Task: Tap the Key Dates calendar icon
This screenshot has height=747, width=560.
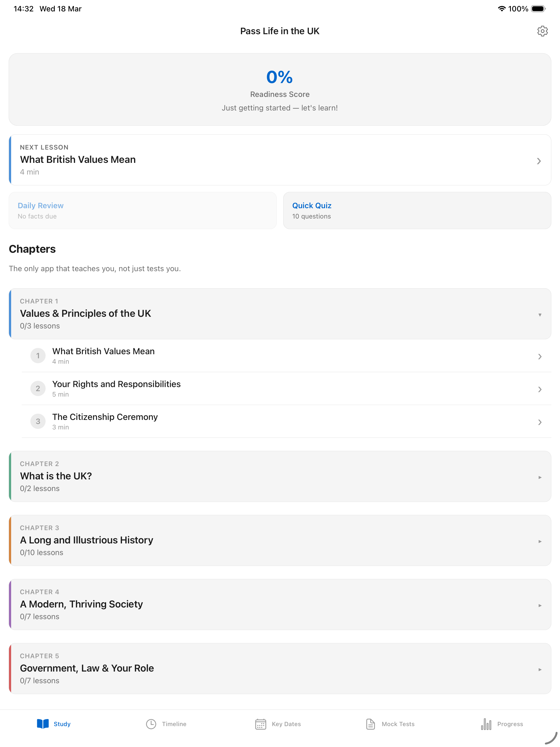Action: point(260,724)
